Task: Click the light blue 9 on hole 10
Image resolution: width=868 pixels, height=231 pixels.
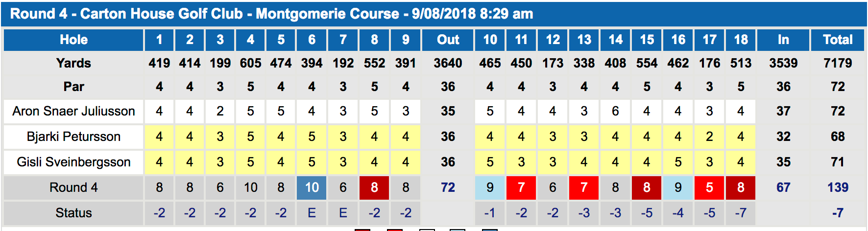Action: click(490, 188)
